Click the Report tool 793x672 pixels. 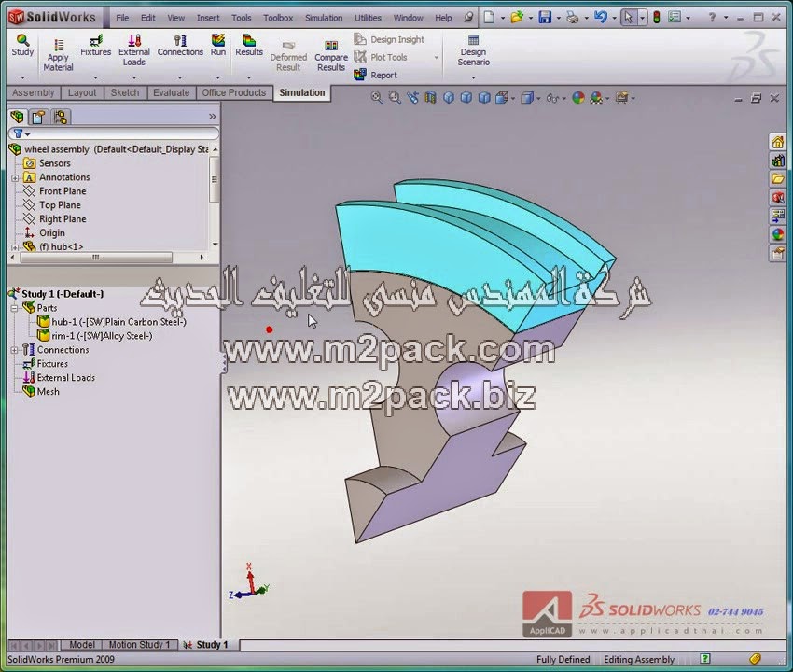point(376,75)
